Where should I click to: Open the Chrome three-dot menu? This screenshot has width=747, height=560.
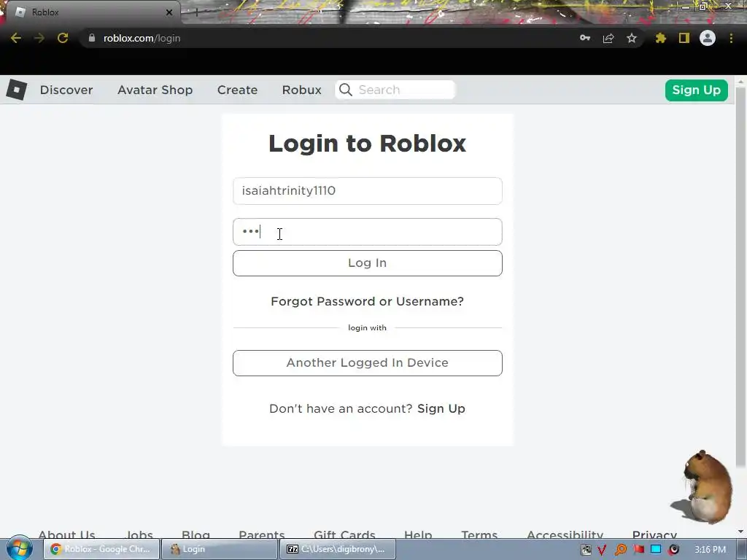click(x=731, y=38)
